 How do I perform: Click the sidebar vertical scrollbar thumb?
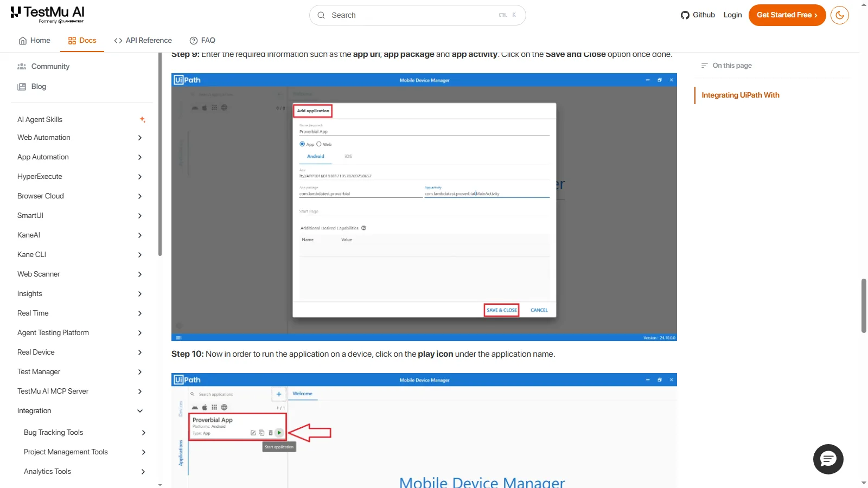point(159,154)
